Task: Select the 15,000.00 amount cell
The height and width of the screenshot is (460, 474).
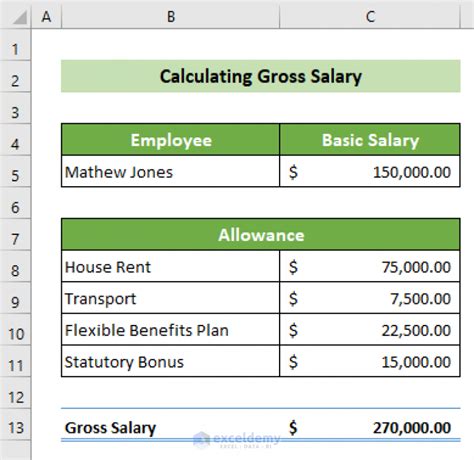Action: 370,361
